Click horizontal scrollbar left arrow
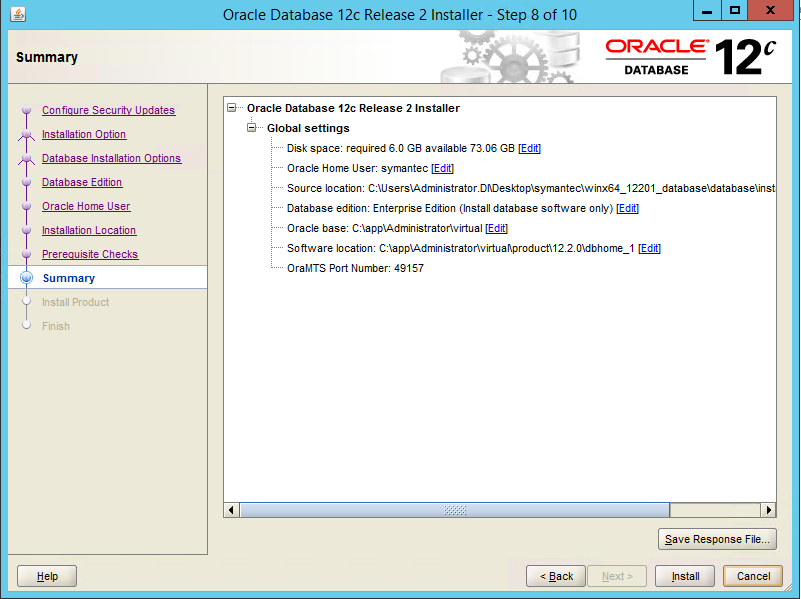The width and height of the screenshot is (801, 599). click(231, 510)
